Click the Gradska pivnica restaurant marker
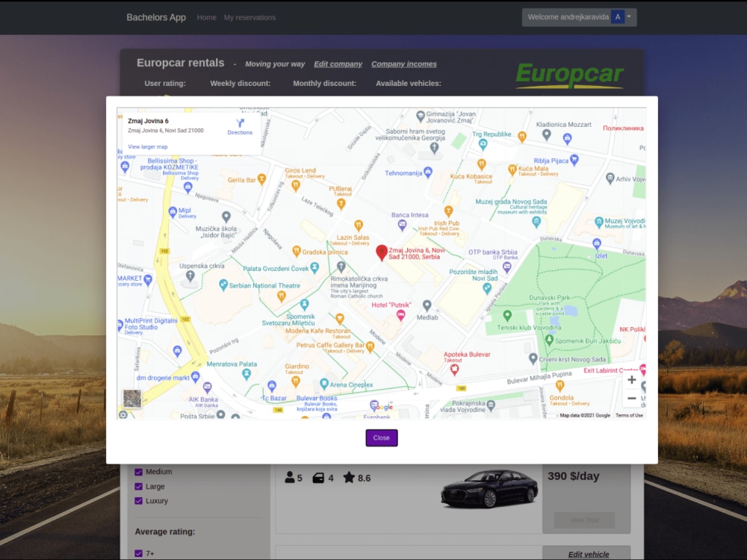Screen dimensions: 747x560 tap(297, 251)
